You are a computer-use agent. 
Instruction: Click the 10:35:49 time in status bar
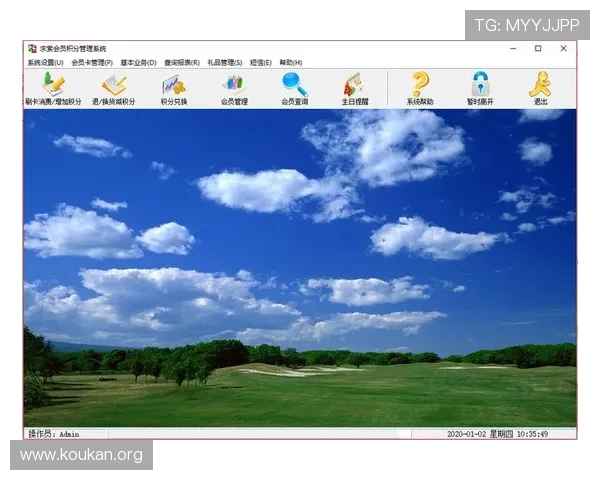point(532,434)
